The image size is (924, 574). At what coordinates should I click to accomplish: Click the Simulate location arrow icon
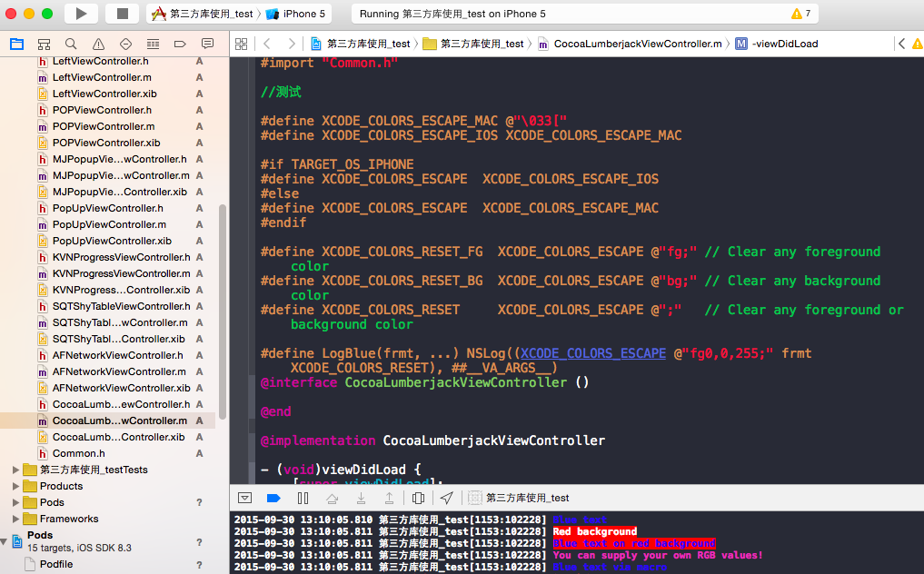pos(447,498)
